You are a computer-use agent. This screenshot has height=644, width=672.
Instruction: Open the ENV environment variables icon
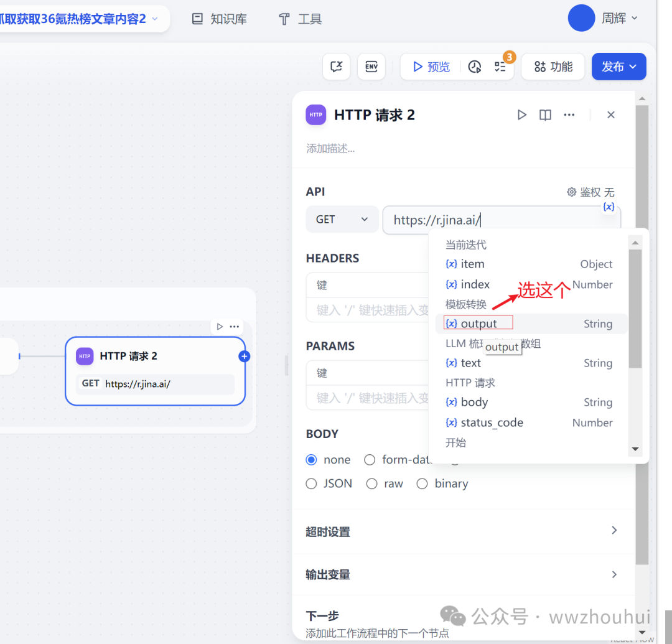(x=371, y=67)
